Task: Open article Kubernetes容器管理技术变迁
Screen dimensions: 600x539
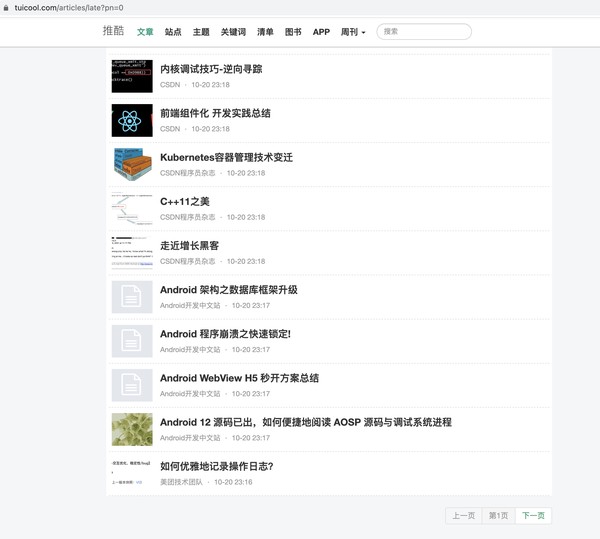Action: pos(227,157)
